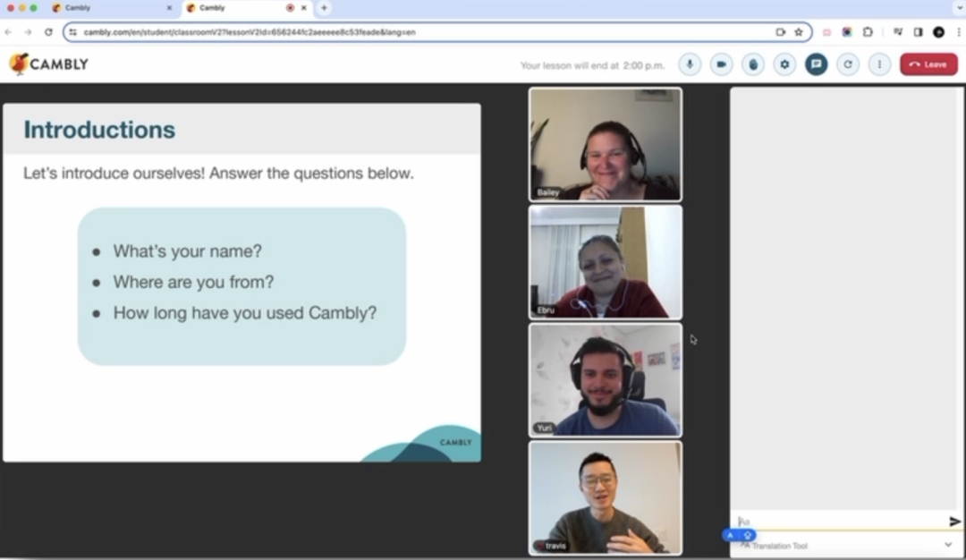Open the more options menu beside Leave
The width and height of the screenshot is (966, 560).
point(879,64)
